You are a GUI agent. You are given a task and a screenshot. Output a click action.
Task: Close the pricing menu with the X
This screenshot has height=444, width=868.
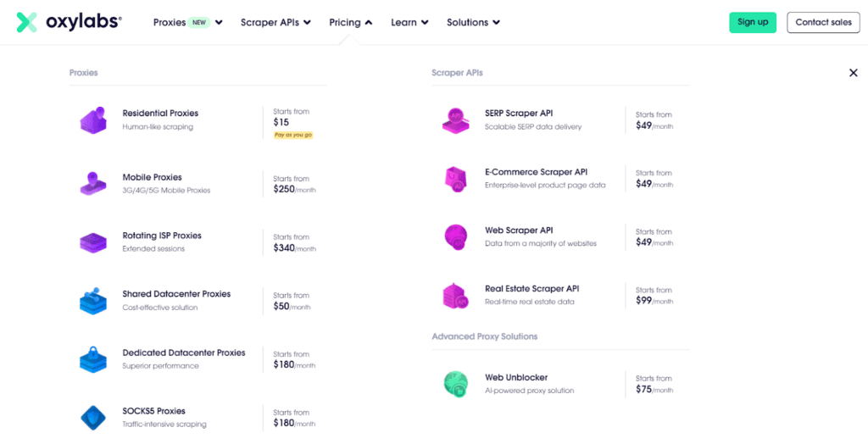coord(853,73)
